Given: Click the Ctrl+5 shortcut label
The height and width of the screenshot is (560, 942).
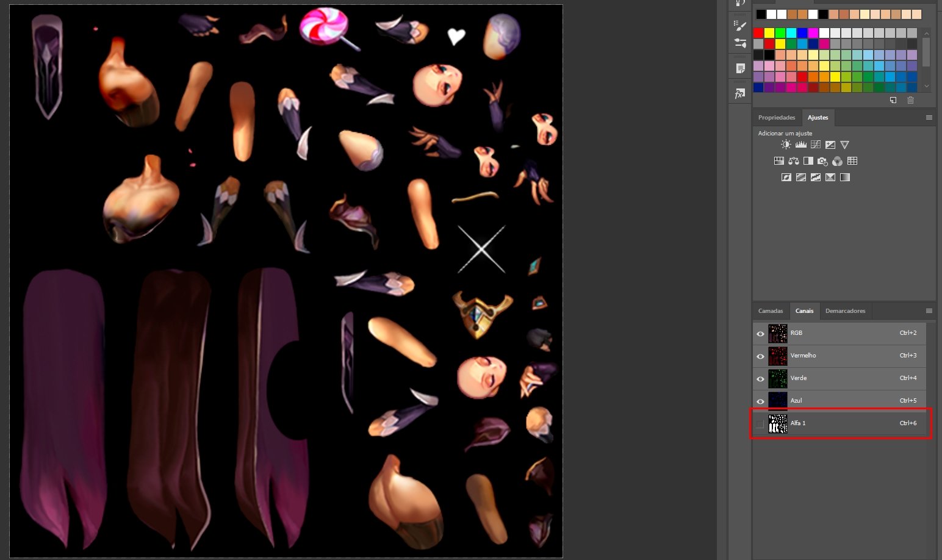Looking at the screenshot, I should point(908,401).
